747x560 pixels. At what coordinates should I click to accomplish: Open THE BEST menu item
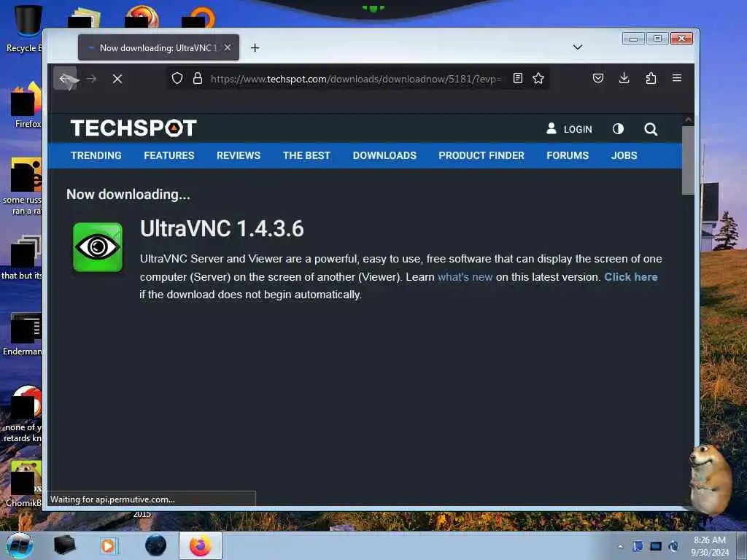[x=306, y=156]
